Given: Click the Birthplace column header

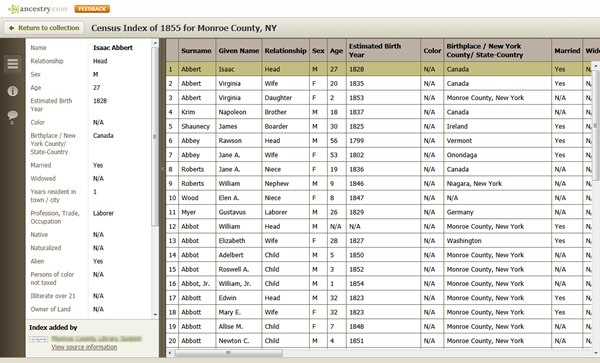Looking at the screenshot, I should [x=497, y=50].
